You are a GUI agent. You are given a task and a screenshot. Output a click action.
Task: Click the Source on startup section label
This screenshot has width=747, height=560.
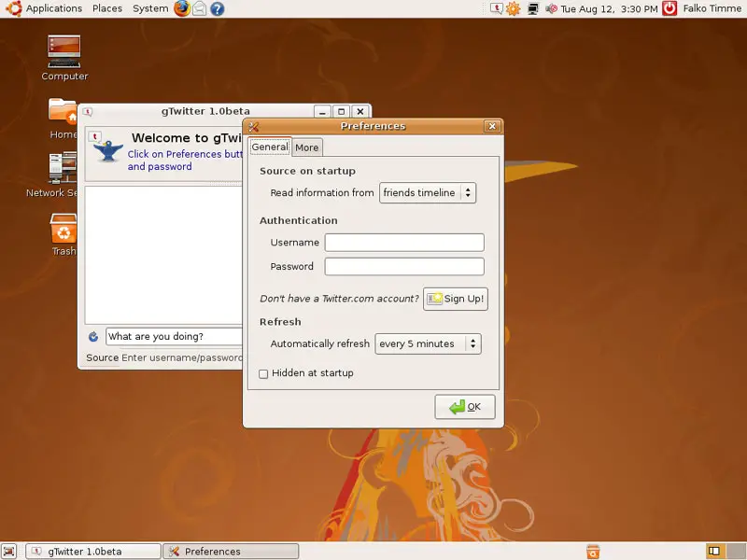[307, 171]
